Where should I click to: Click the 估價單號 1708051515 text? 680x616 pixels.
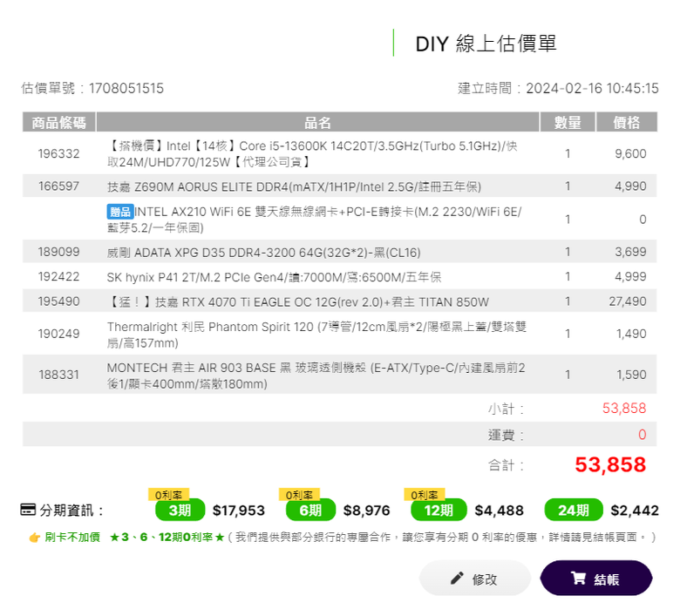92,88
